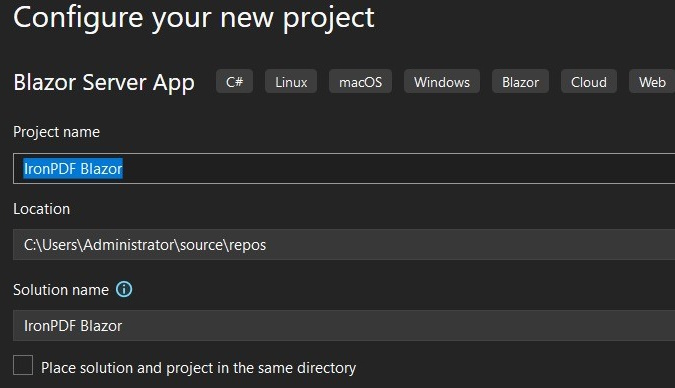Viewport: 675px width, 388px height.
Task: Click the same-directory checkbox label text
Action: (x=198, y=368)
